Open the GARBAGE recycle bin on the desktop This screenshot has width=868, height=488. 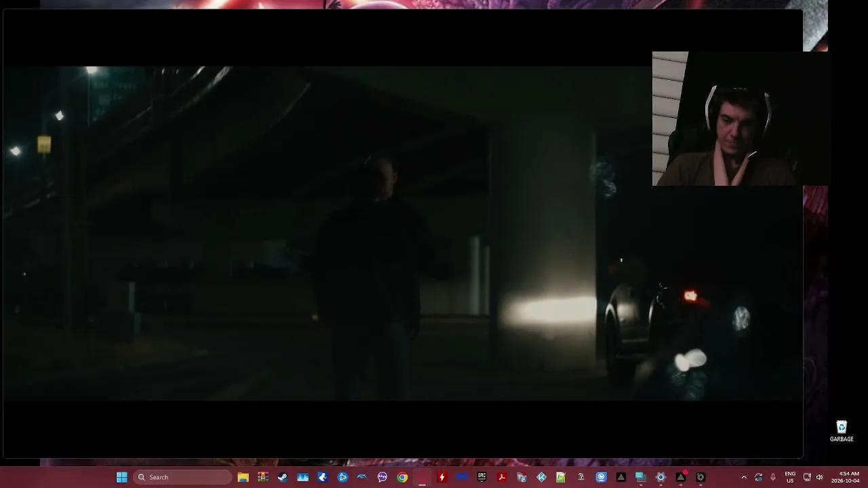[x=842, y=431]
